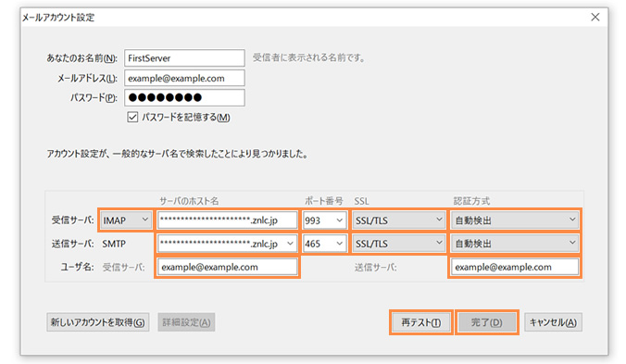Click the SMTP label for outgoing server
The image size is (626, 364).
point(114,244)
